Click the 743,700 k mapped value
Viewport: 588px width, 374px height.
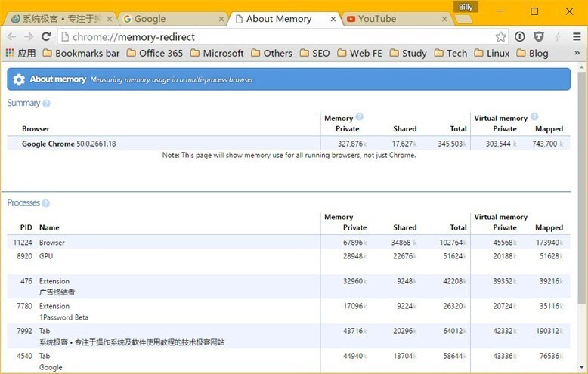point(547,144)
